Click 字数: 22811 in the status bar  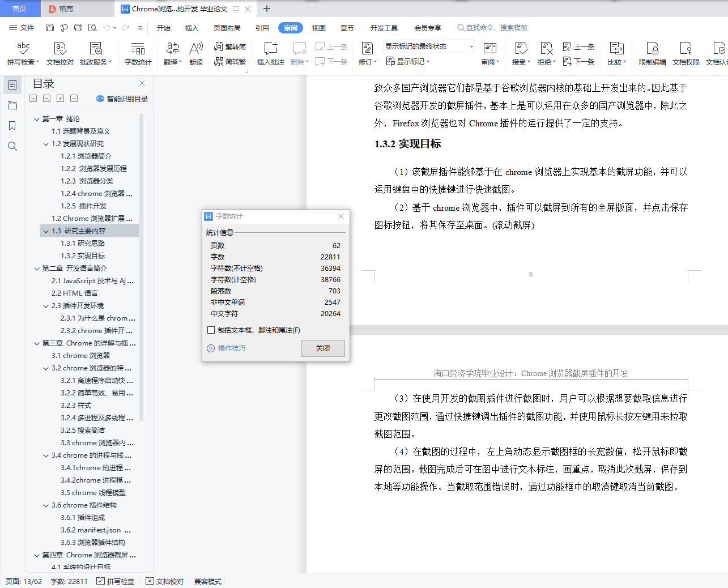pos(69,581)
